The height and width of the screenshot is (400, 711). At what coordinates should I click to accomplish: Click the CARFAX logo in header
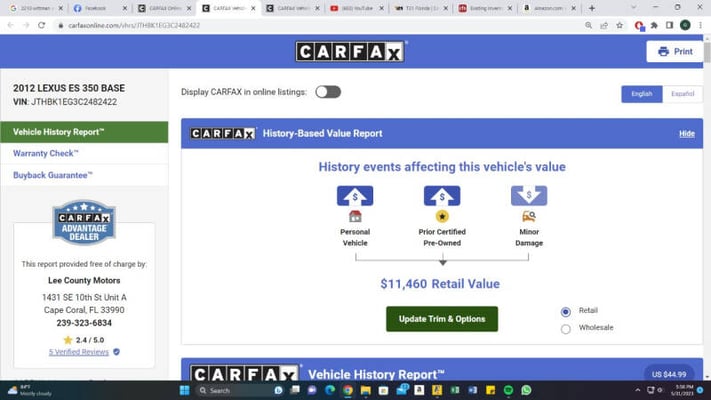pyautogui.click(x=350, y=52)
